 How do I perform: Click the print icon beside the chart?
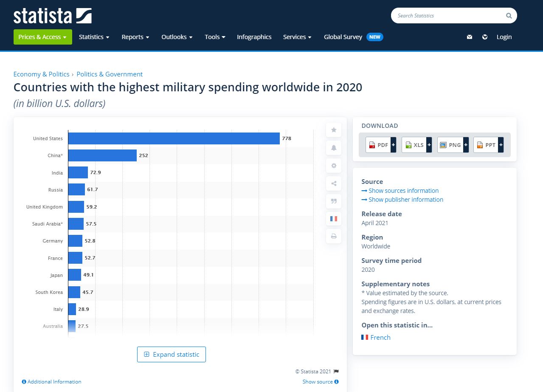tap(334, 236)
